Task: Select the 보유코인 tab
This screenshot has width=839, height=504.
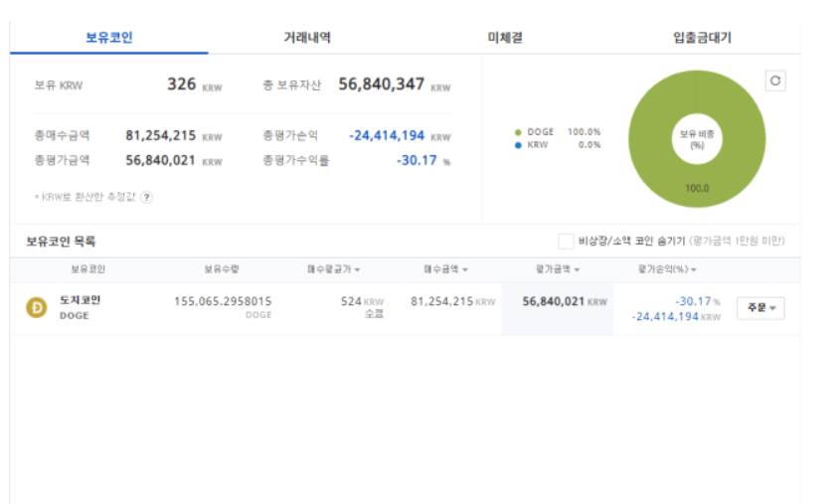Action: tap(109, 38)
